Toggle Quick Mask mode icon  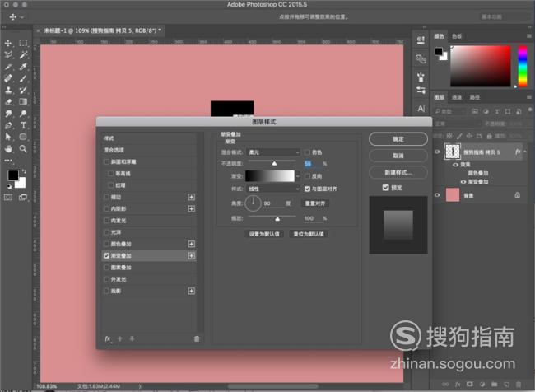pos(8,198)
